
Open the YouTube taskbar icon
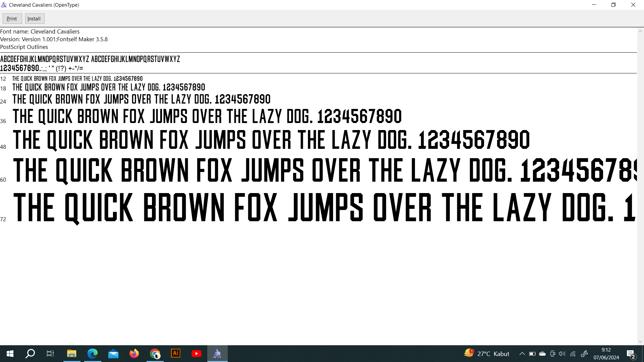[197, 354]
